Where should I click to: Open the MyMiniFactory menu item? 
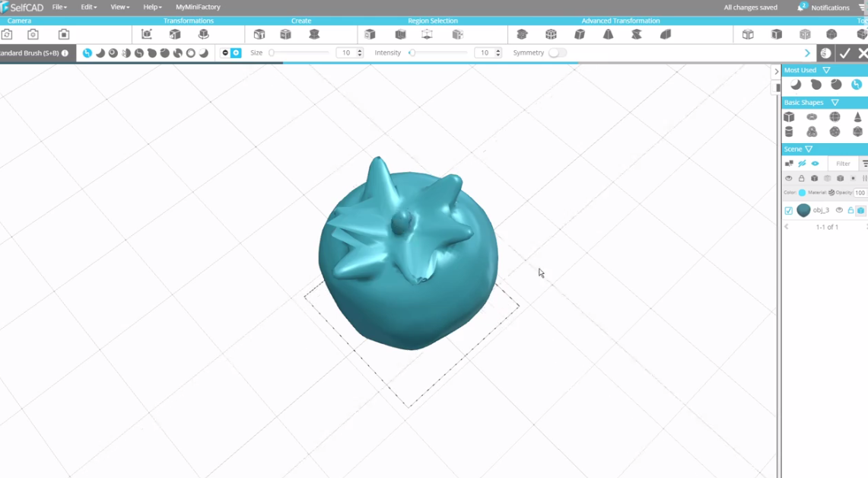pyautogui.click(x=198, y=7)
